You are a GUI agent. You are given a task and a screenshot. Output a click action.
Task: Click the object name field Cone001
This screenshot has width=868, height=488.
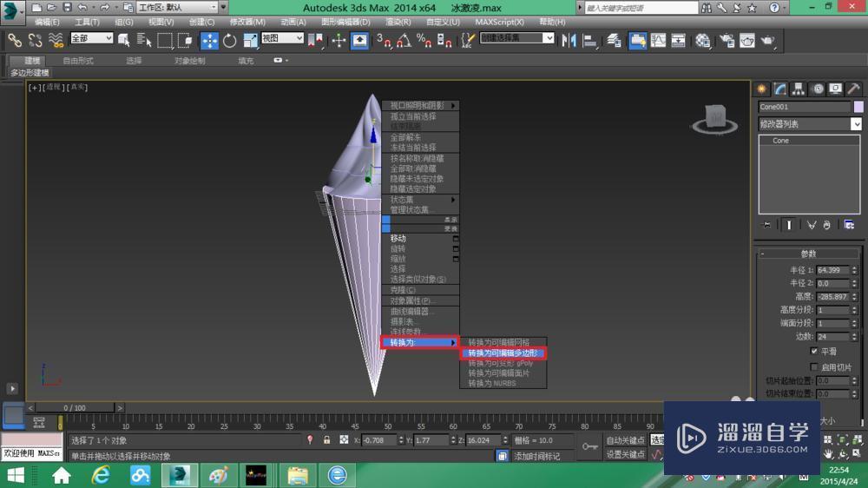tap(805, 106)
